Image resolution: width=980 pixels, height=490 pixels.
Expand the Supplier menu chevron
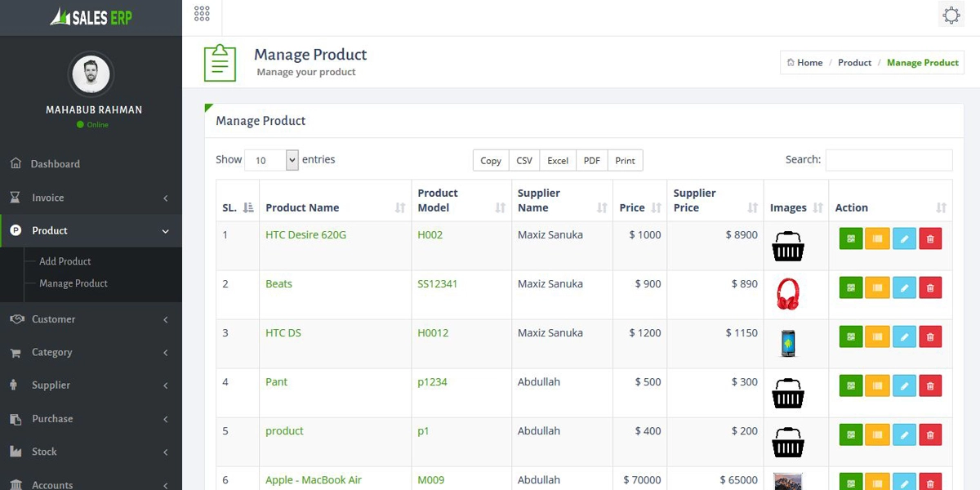pyautogui.click(x=166, y=385)
